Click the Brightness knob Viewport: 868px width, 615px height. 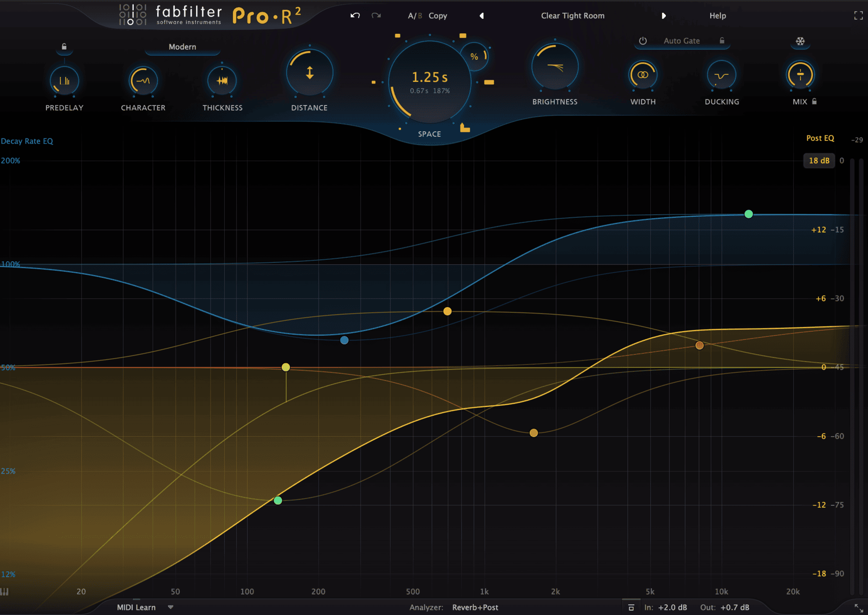(x=555, y=67)
